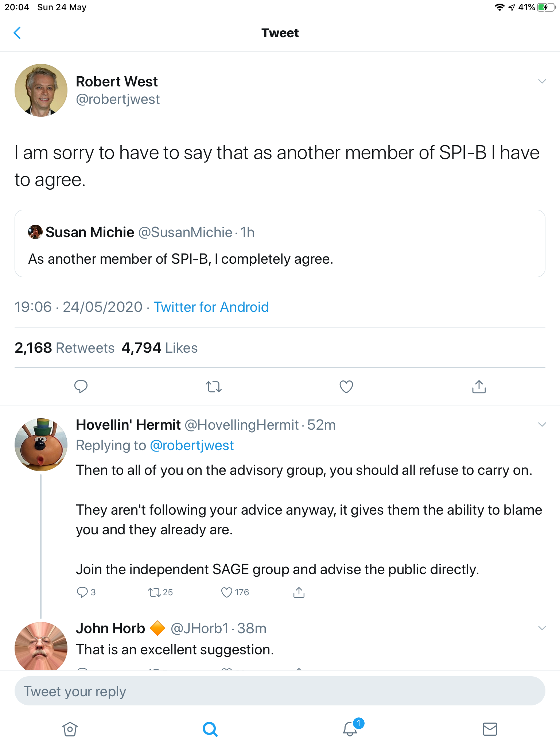Share Robert West's main tweet

click(x=479, y=386)
